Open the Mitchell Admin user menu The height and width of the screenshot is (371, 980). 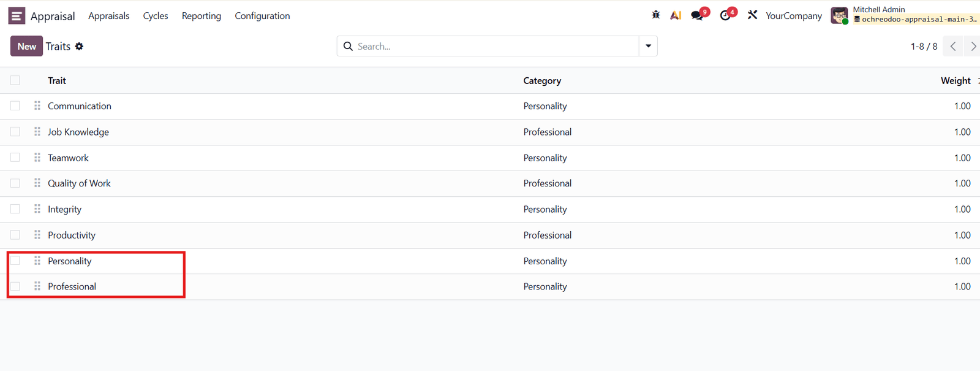coord(905,15)
